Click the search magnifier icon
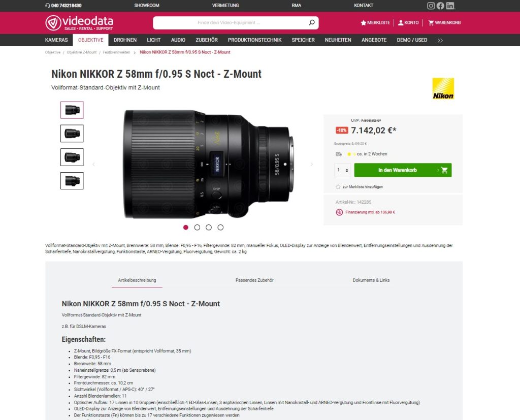Screen dimensions: 520x420 point(311,22)
